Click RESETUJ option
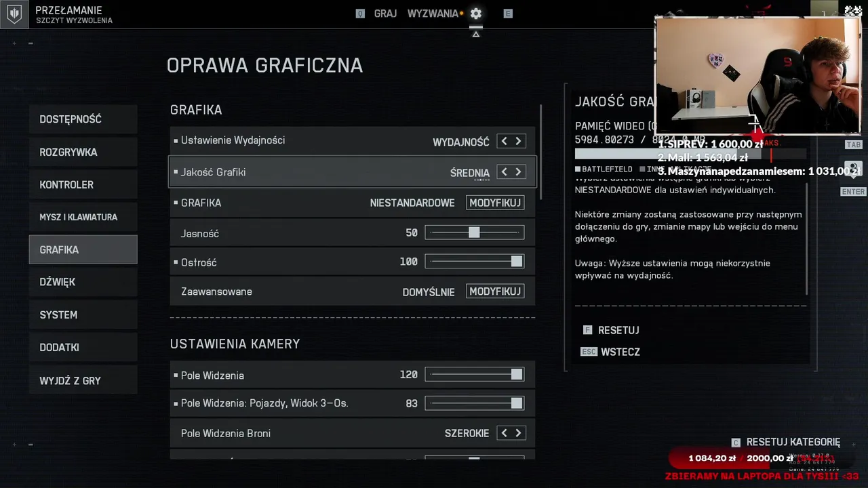868x488 pixels. point(618,330)
